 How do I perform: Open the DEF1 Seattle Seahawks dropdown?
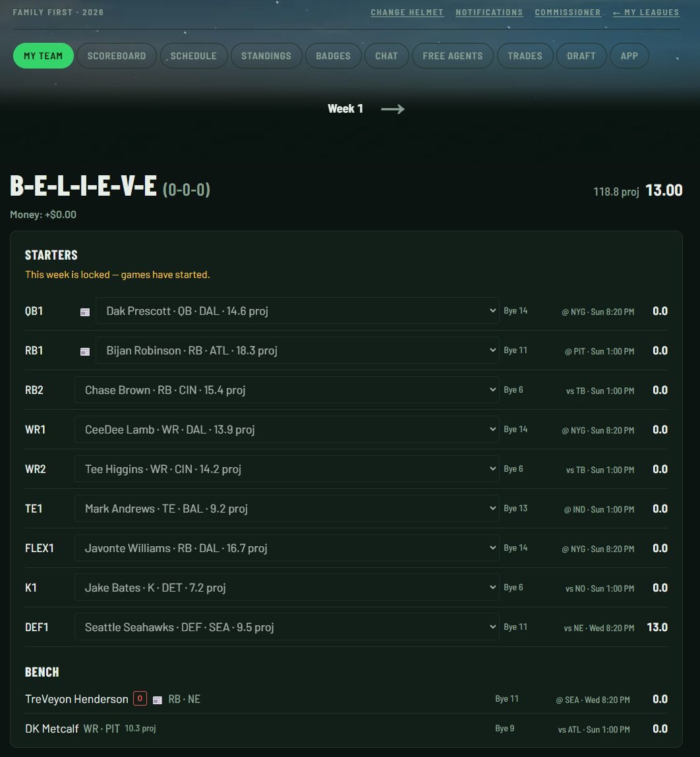point(287,627)
